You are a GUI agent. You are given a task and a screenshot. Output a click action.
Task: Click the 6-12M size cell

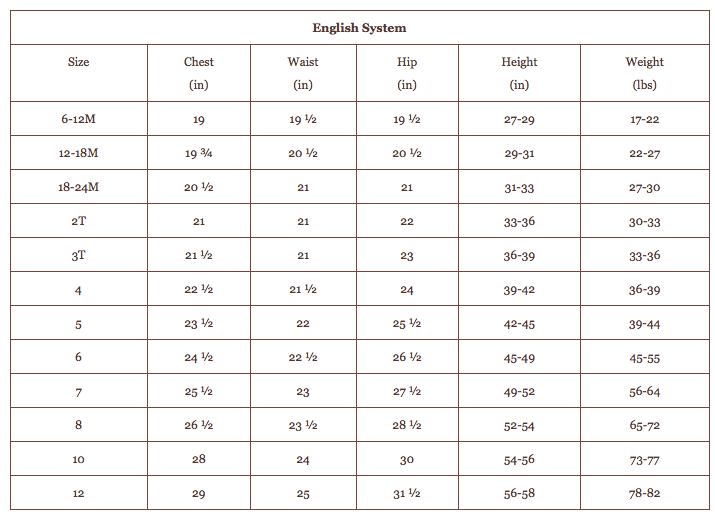click(x=78, y=119)
